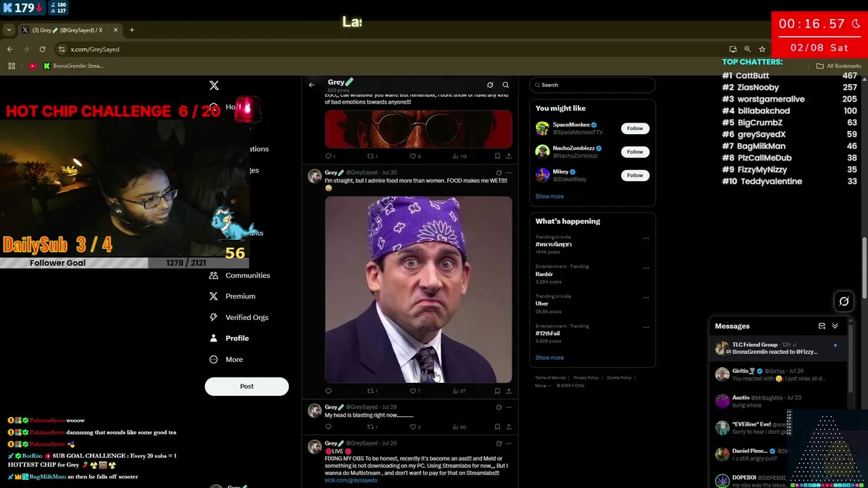Open the Cookie Policy footer link
868x488 pixels.
coord(619,378)
